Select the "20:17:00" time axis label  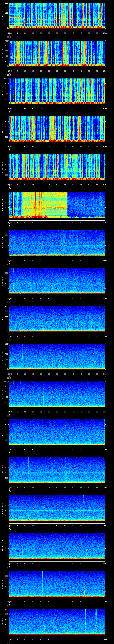point(9,147)
